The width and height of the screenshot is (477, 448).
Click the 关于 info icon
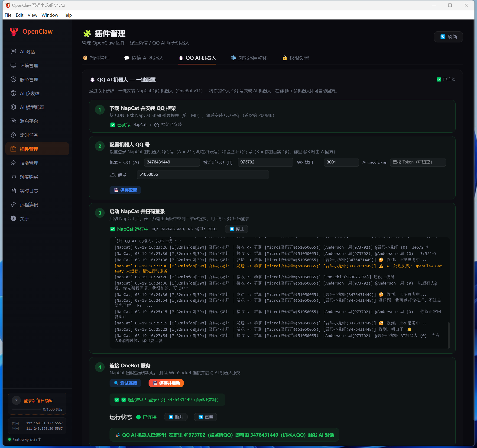tap(13, 218)
